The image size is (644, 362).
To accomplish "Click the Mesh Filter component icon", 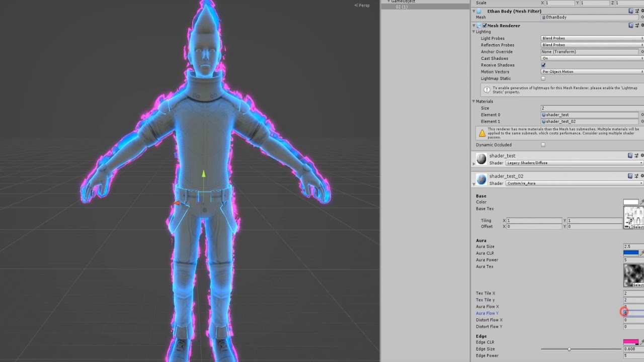I will [x=479, y=11].
